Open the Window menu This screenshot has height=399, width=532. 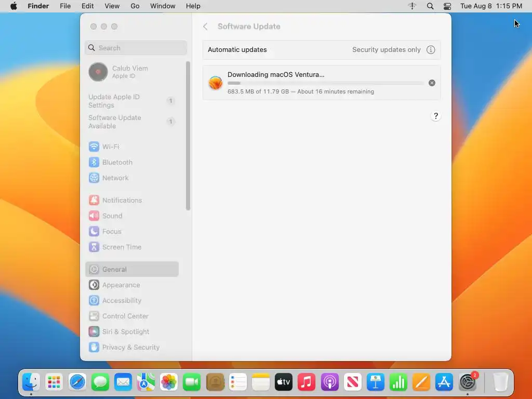coord(163,6)
